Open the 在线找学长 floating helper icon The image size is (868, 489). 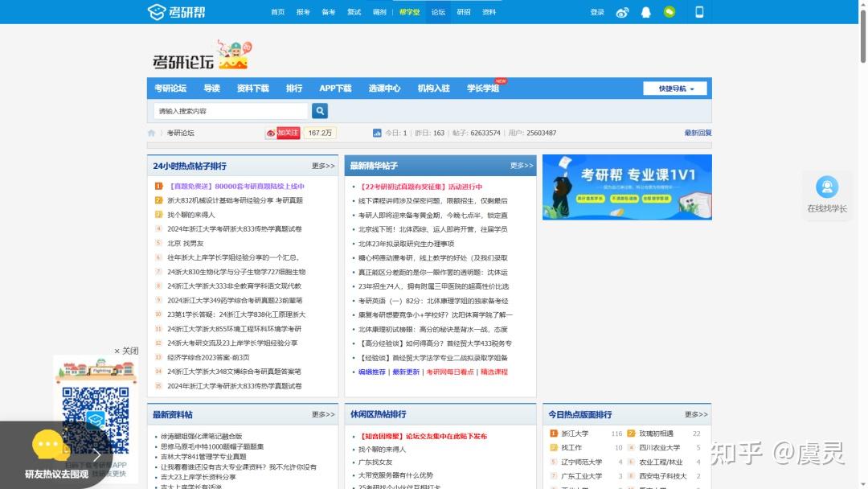[x=827, y=187]
